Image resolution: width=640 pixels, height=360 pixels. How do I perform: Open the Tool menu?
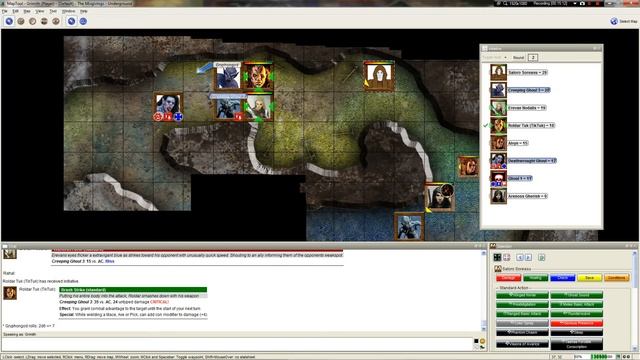pos(53,11)
